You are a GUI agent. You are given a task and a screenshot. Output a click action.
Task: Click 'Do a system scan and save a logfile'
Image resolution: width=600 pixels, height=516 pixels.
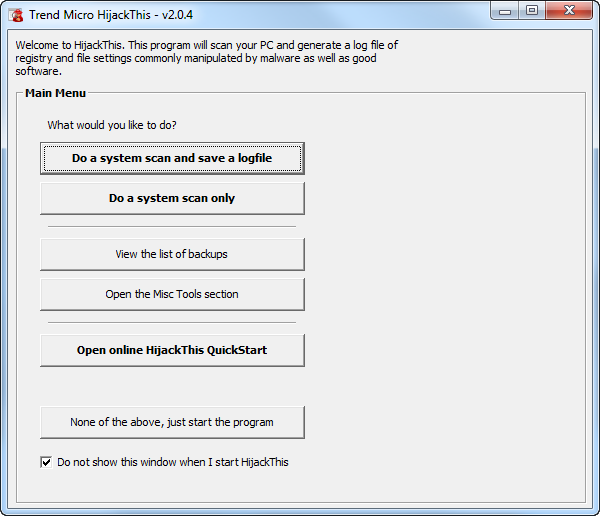coord(172,158)
